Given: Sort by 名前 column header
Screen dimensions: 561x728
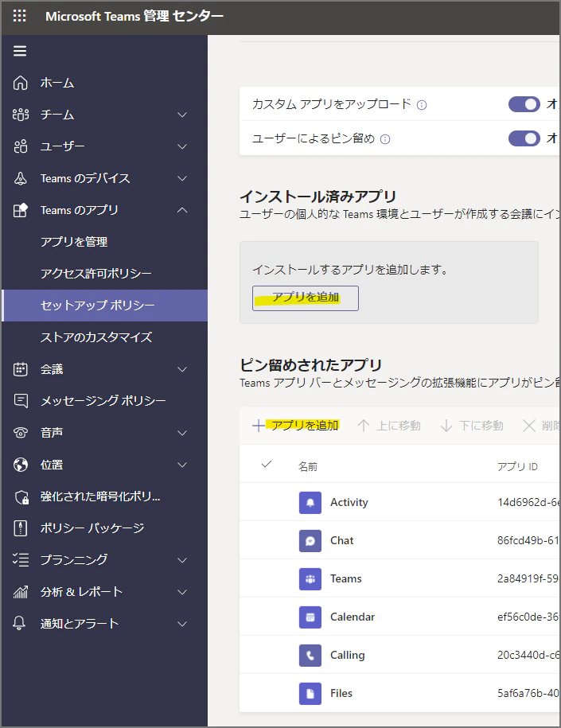Looking at the screenshot, I should tap(308, 466).
